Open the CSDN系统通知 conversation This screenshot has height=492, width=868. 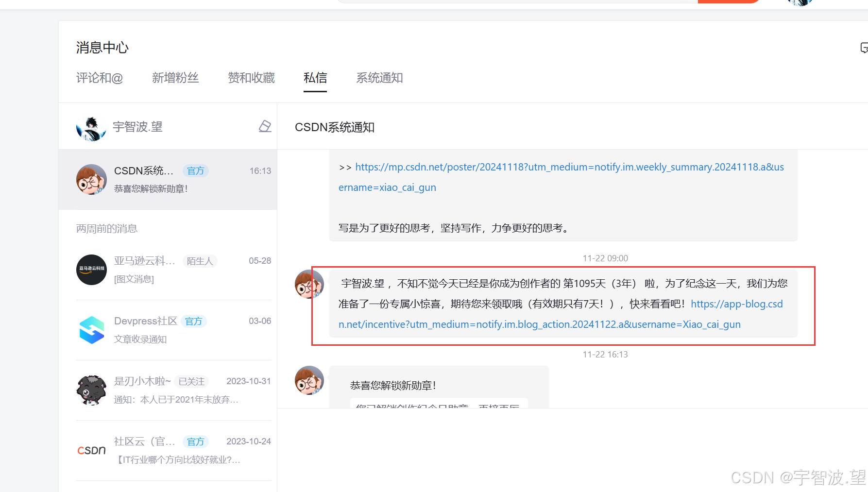[x=168, y=179]
